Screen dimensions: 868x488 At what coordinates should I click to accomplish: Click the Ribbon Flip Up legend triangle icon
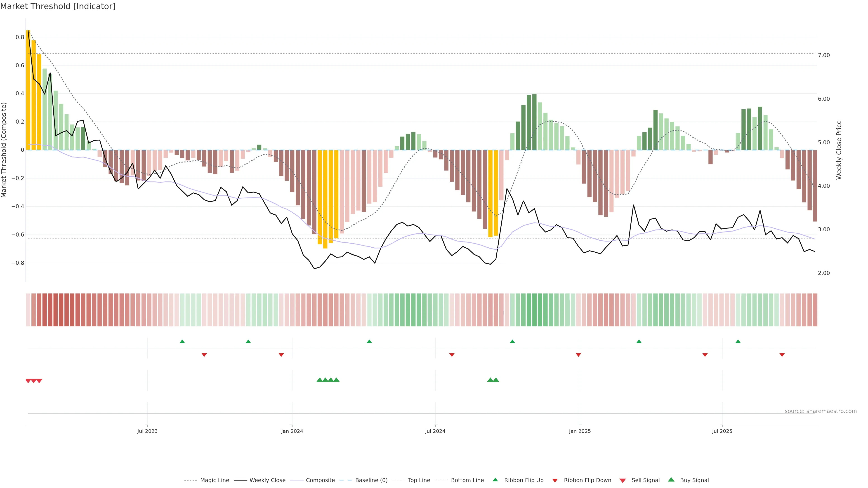(495, 480)
